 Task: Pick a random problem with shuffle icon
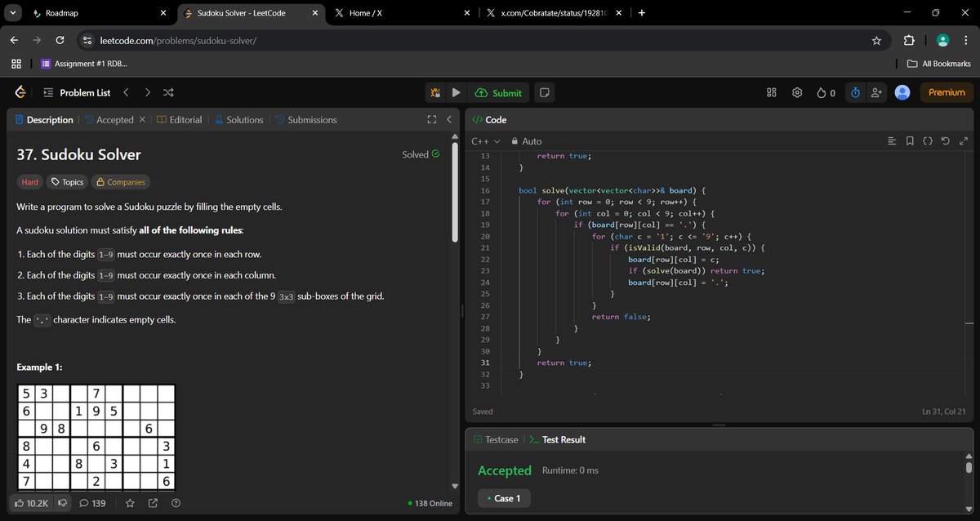tap(168, 92)
